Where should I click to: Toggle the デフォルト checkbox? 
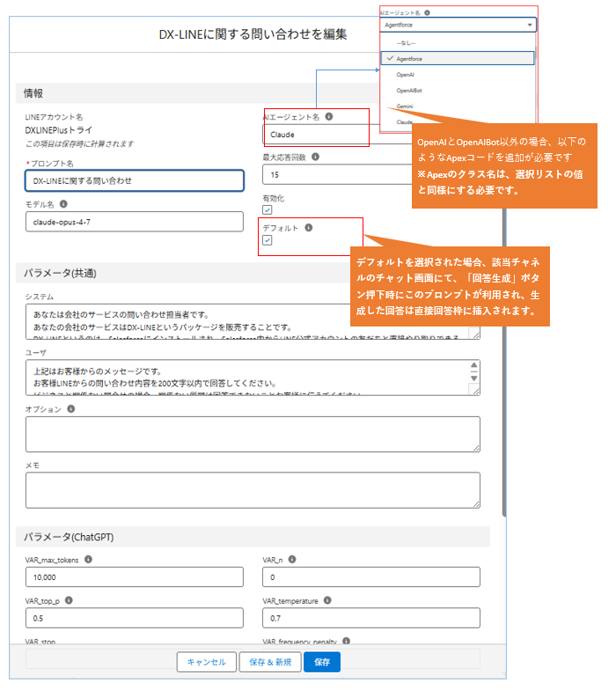(x=268, y=240)
